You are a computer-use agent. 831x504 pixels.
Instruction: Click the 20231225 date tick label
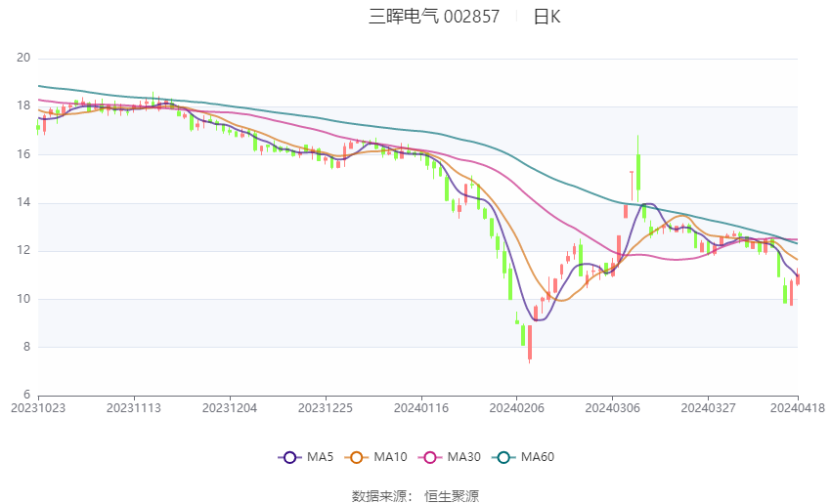click(326, 408)
